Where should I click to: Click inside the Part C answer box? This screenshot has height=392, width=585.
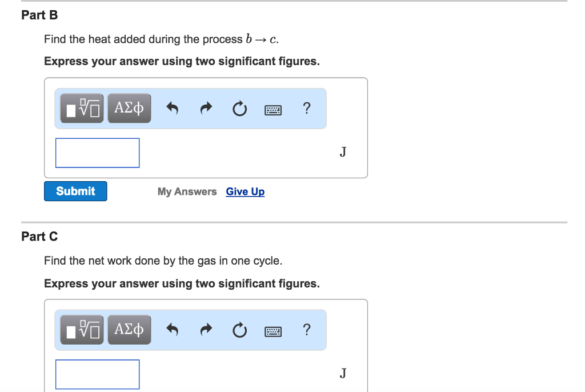[97, 374]
